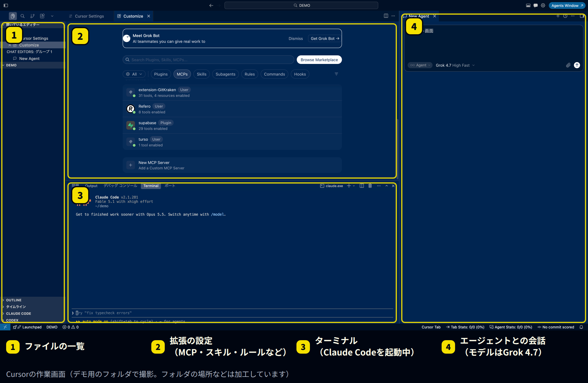Start a new chat with the plus icon

(558, 16)
